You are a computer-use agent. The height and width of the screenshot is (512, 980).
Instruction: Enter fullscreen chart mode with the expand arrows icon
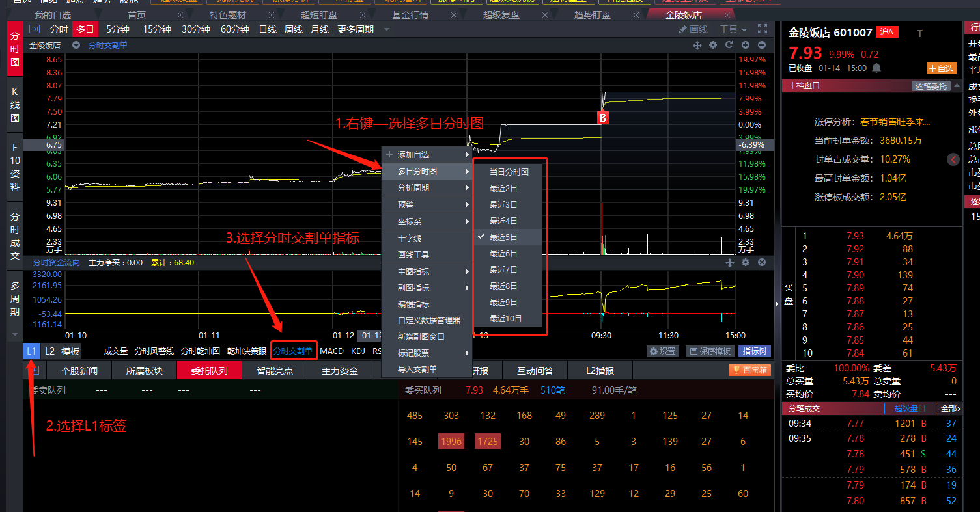[x=763, y=29]
